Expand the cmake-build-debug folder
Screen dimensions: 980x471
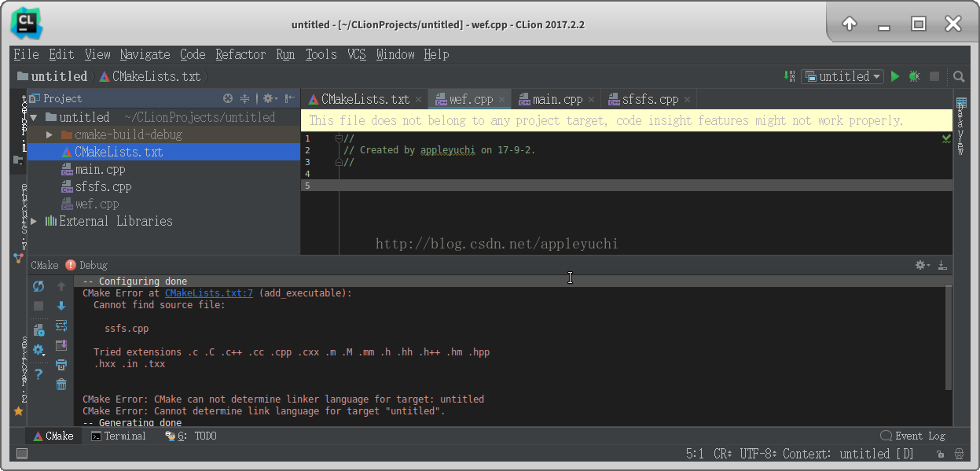tap(50, 134)
